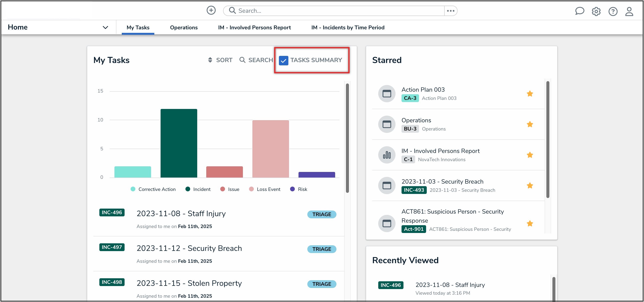The height and width of the screenshot is (302, 644).
Task: Open IM - Incidents by Time Period tab
Action: [348, 28]
